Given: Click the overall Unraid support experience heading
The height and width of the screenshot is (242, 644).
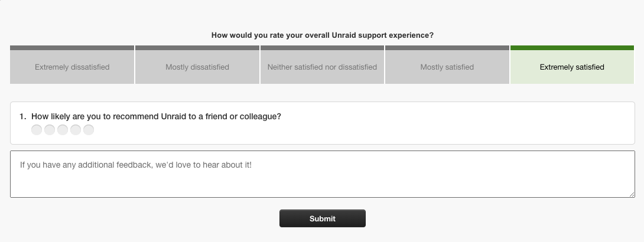Looking at the screenshot, I should pyautogui.click(x=323, y=35).
